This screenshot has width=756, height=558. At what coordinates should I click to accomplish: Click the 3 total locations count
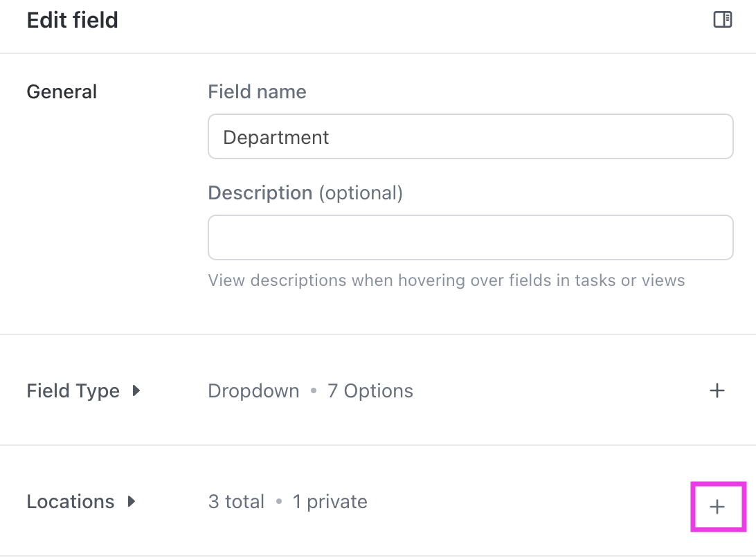(236, 502)
